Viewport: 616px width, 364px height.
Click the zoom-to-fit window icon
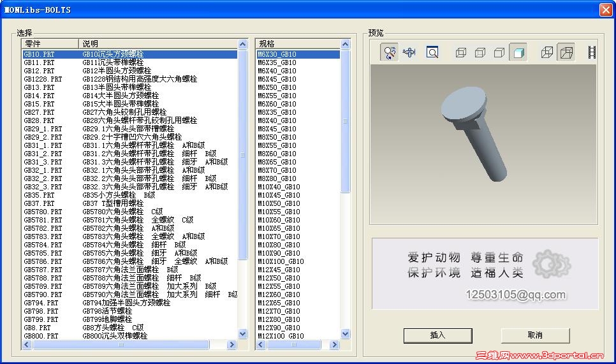[432, 52]
